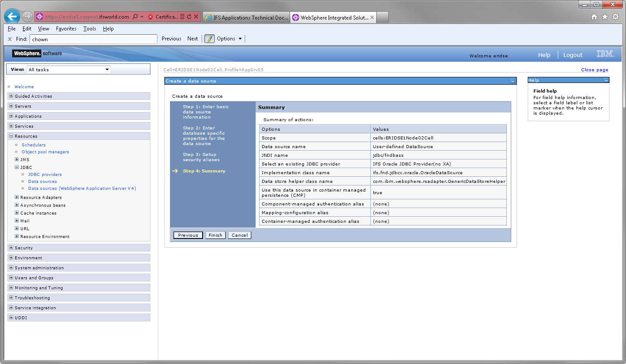Screen dimensions: 626x364
Task: Click Find Previous button
Action: click(x=171, y=39)
